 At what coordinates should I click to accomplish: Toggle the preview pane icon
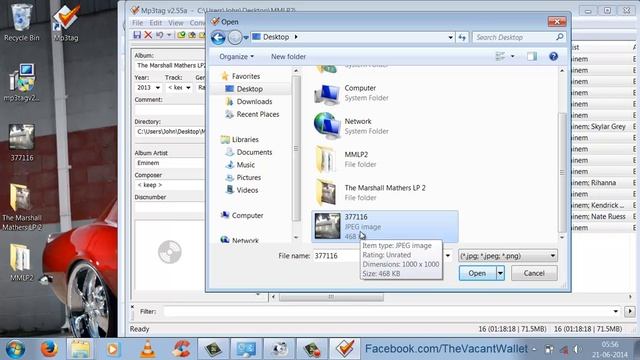pos(532,56)
